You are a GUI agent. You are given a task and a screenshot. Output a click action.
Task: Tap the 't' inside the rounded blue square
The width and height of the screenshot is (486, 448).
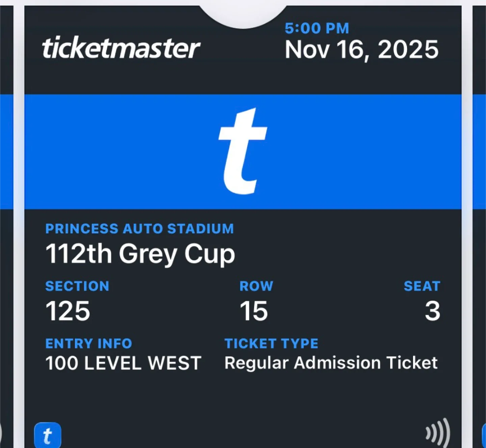(x=49, y=436)
